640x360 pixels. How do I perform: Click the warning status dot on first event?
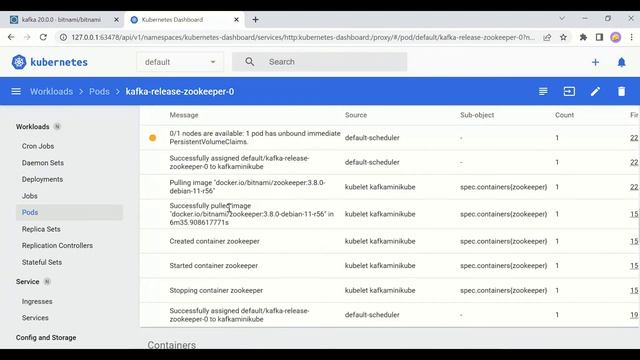coord(152,138)
